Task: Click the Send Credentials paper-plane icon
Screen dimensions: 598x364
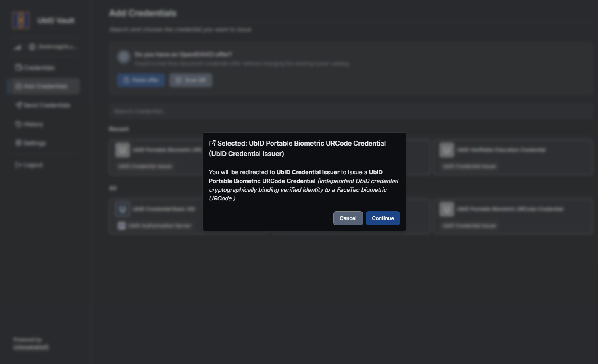Action: coord(19,105)
